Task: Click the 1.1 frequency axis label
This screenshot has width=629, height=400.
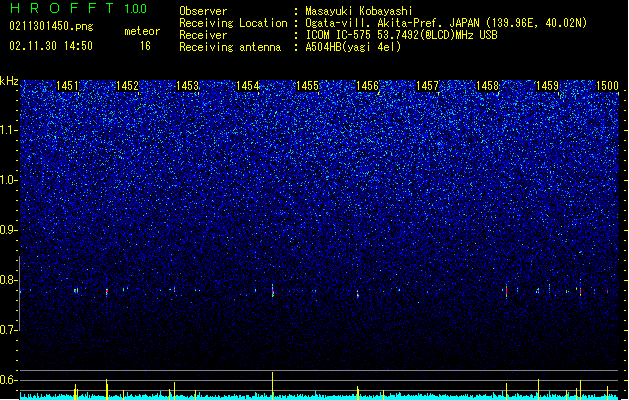Action: tap(9, 130)
